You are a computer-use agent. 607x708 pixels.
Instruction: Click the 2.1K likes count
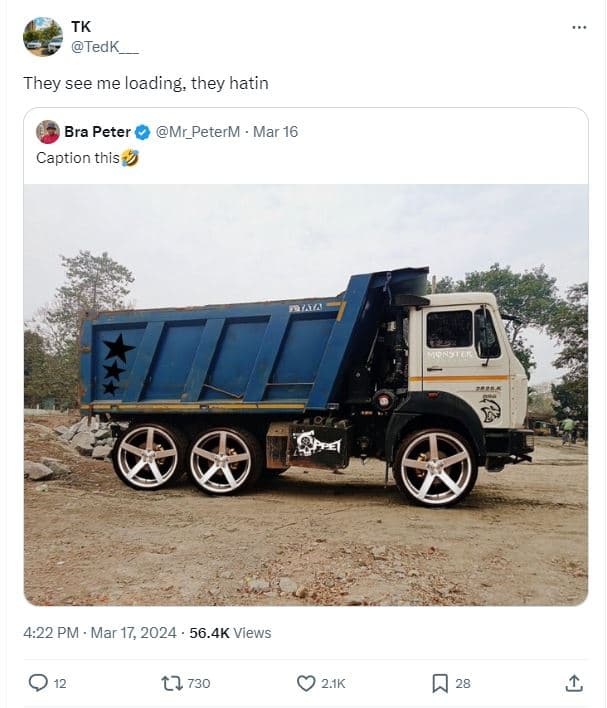(x=333, y=683)
